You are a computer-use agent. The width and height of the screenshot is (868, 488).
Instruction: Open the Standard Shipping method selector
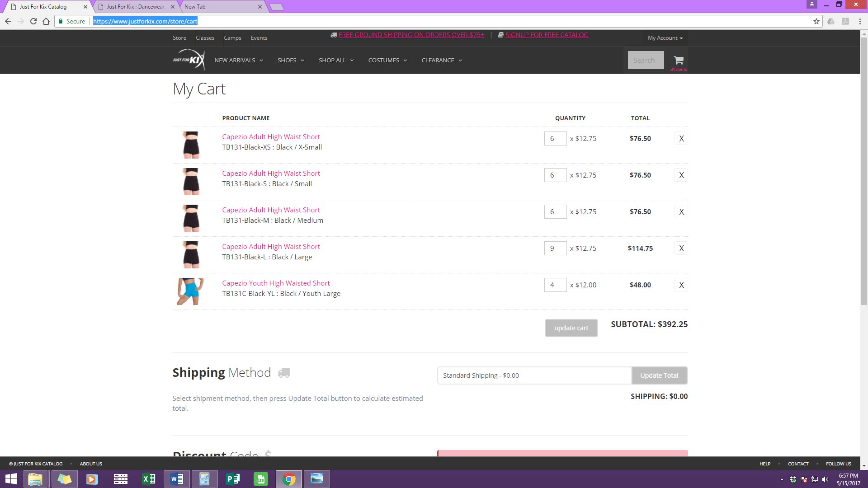point(534,375)
